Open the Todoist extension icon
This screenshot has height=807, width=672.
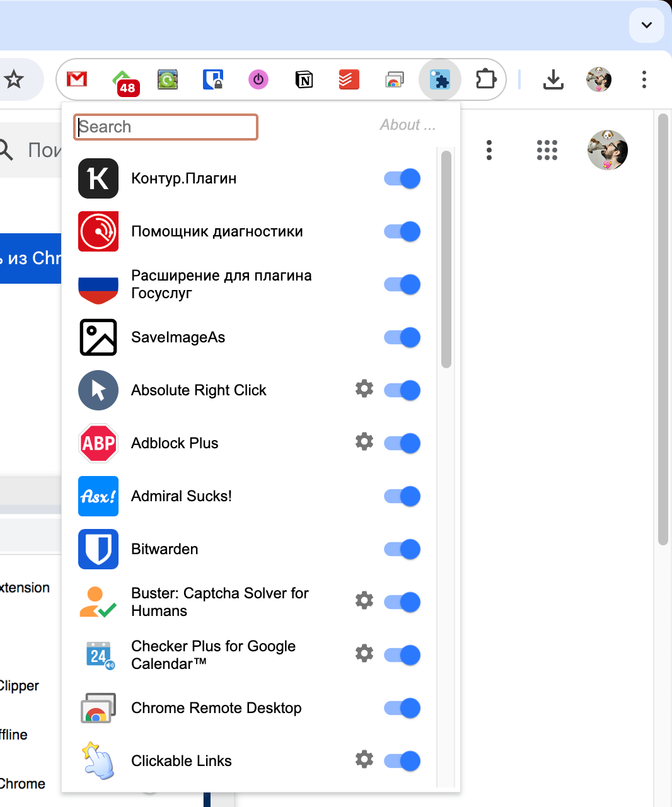coord(349,79)
